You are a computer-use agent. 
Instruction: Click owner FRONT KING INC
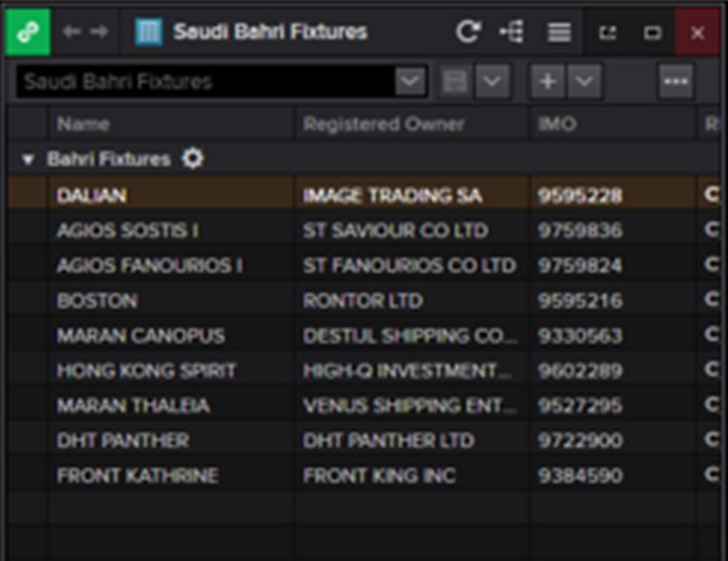click(x=379, y=476)
